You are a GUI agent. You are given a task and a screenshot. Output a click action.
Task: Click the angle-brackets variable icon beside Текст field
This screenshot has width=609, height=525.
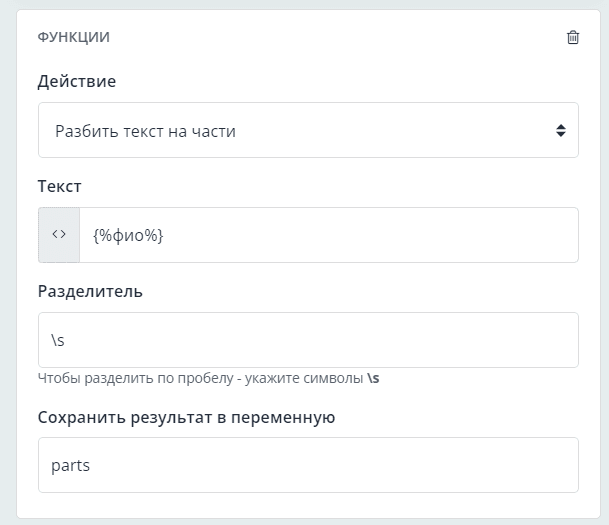[x=59, y=235]
